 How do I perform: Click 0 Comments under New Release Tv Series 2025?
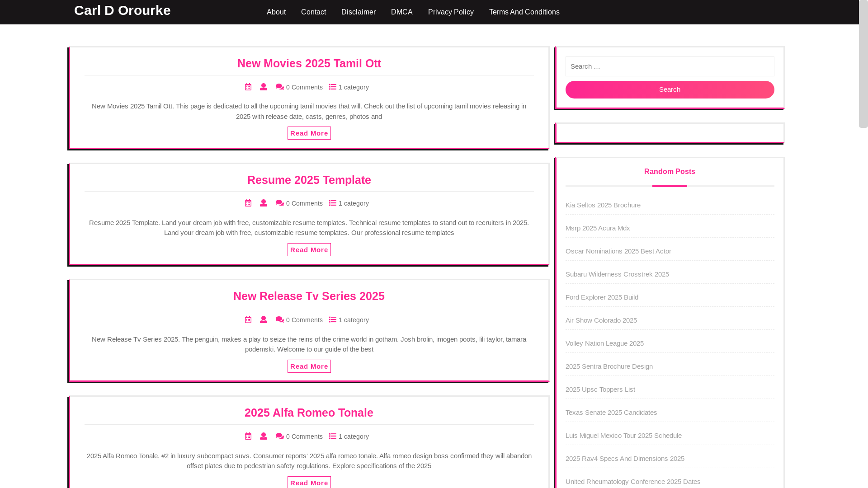click(304, 320)
